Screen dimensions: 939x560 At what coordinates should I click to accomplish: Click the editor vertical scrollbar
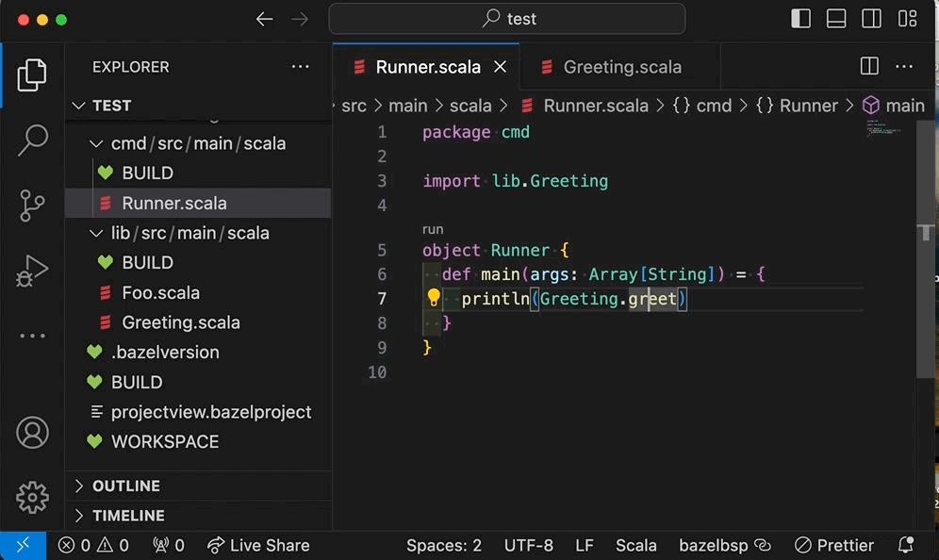click(925, 249)
